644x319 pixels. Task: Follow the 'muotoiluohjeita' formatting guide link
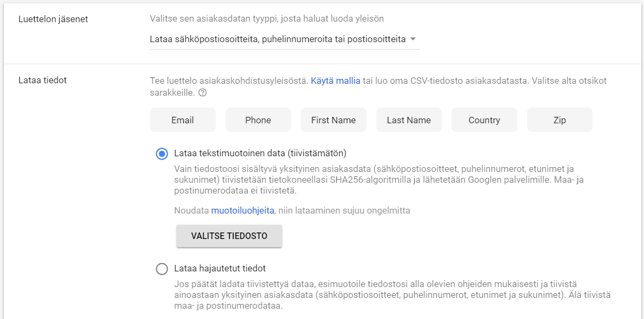coord(243,211)
